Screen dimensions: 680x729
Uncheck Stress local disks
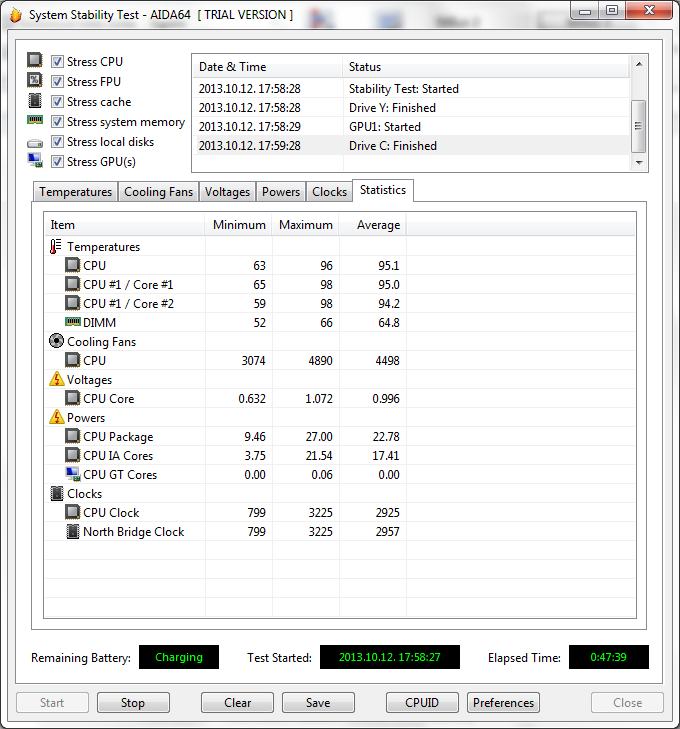57,141
